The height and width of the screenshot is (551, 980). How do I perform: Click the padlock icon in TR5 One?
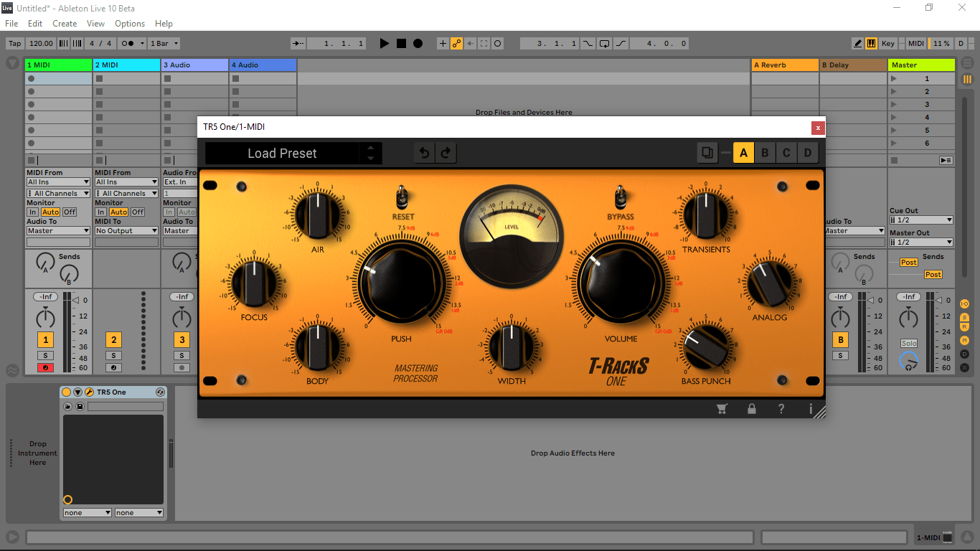(752, 409)
